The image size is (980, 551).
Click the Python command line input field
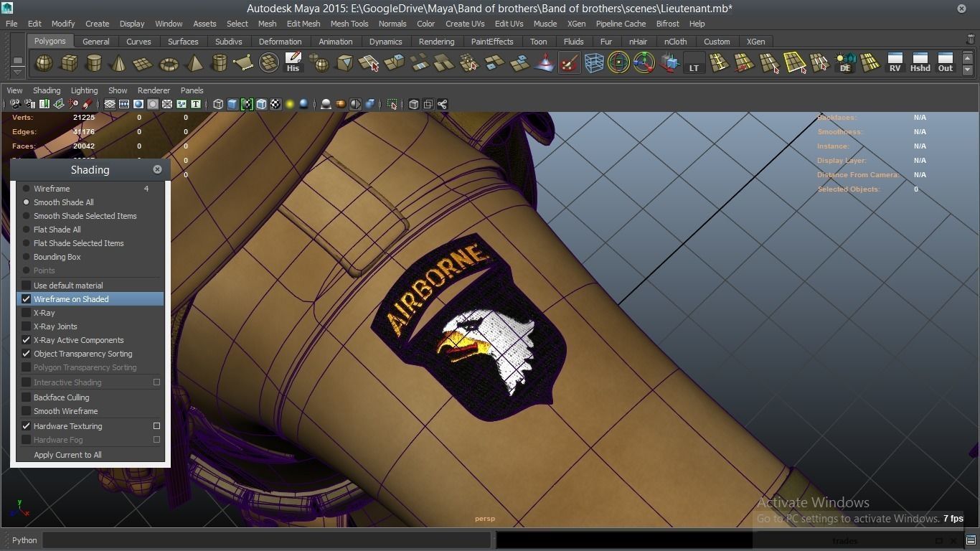(266, 540)
